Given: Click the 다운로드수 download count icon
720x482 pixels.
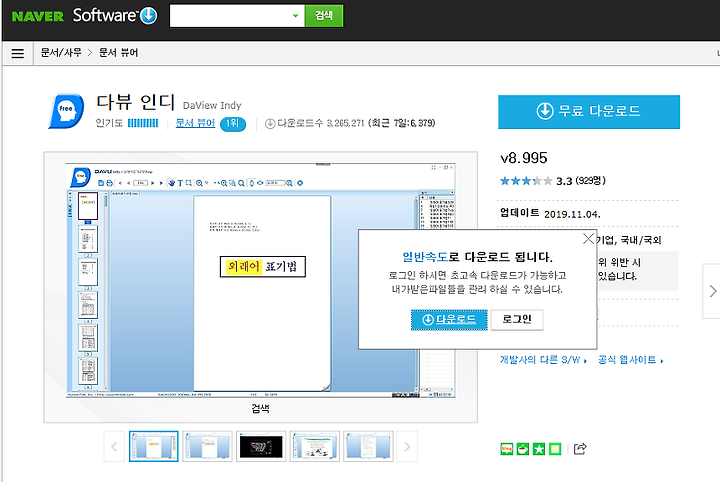Looking at the screenshot, I should coord(270,123).
